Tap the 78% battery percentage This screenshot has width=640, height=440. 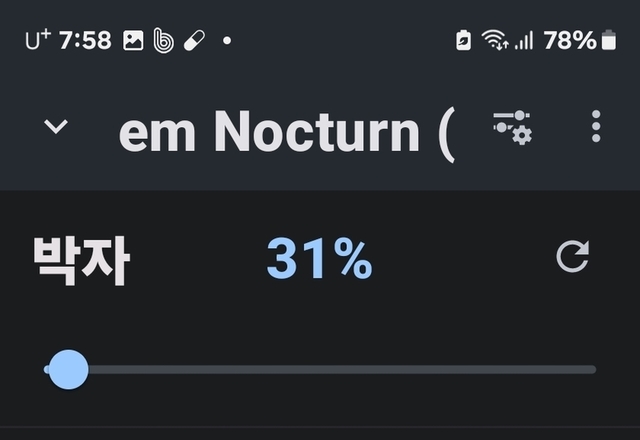click(x=570, y=40)
